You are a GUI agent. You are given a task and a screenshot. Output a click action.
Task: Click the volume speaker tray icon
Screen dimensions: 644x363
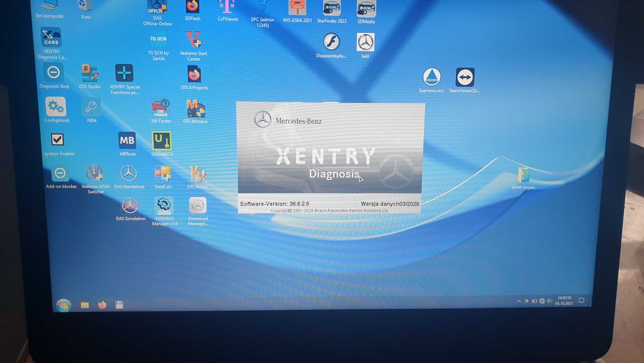coord(549,301)
